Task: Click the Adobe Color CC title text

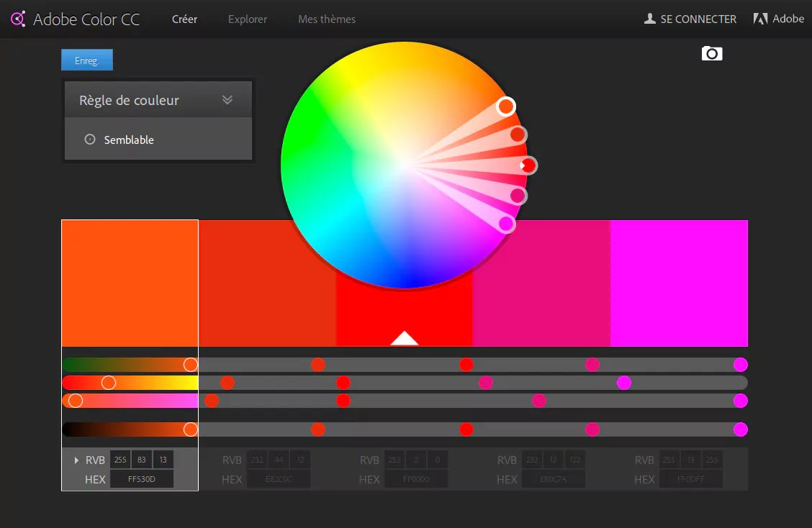Action: click(86, 19)
